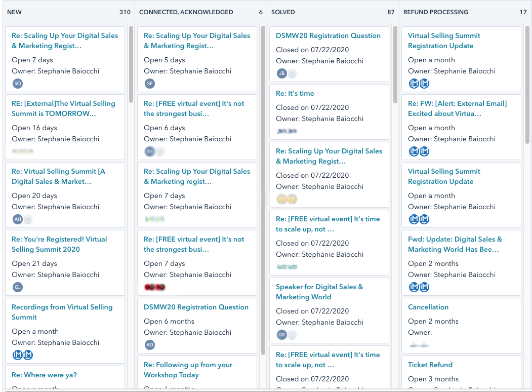Click the IM logos on Fwd: Update ticket
The height and width of the screenshot is (392, 532).
tap(419, 287)
